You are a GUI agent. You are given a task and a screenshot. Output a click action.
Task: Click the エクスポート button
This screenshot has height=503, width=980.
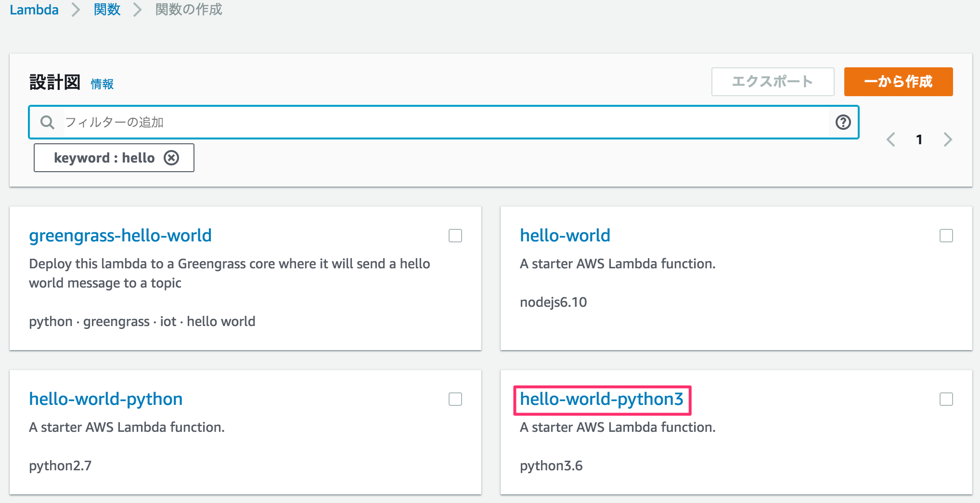click(773, 82)
